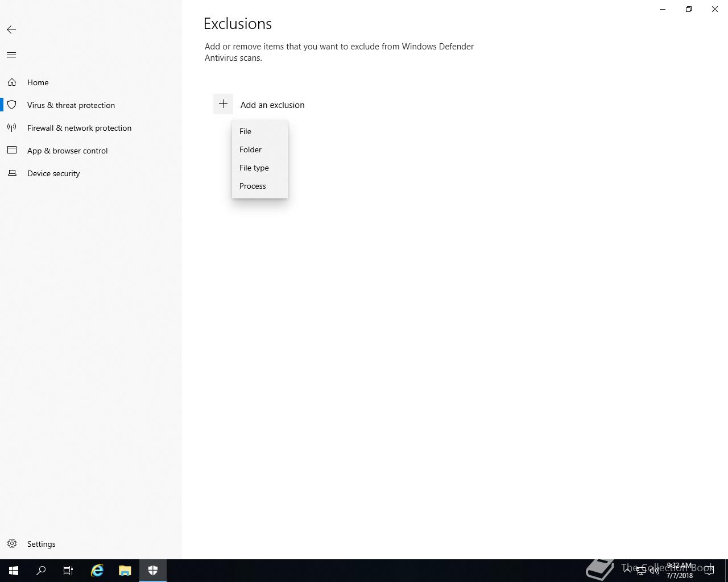Click the taskbar clock showing 7/7/2018
This screenshot has width=728, height=582.
[680, 571]
